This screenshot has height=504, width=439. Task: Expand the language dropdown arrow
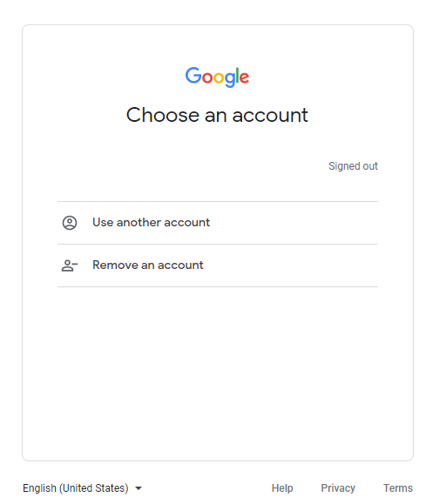pos(138,488)
